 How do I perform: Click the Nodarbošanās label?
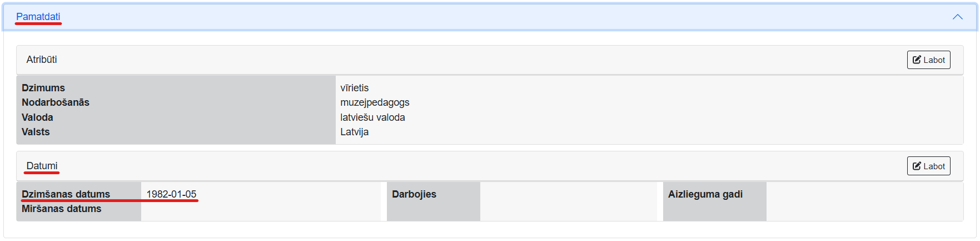[x=56, y=102]
